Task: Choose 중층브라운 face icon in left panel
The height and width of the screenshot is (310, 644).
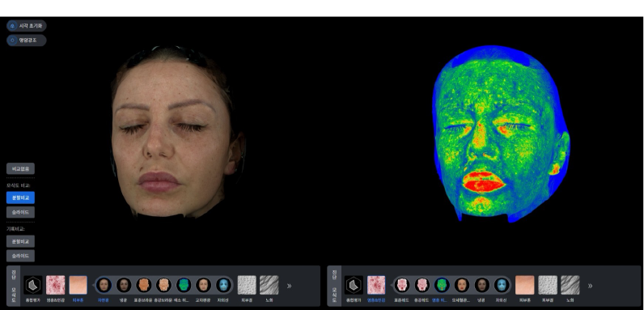Action: point(163,285)
